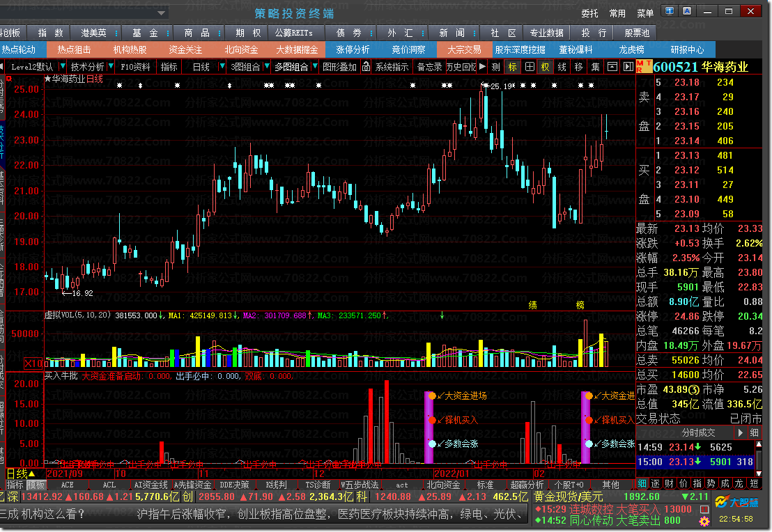Click the F10资料 button
This screenshot has height=532, width=772.
pos(135,67)
